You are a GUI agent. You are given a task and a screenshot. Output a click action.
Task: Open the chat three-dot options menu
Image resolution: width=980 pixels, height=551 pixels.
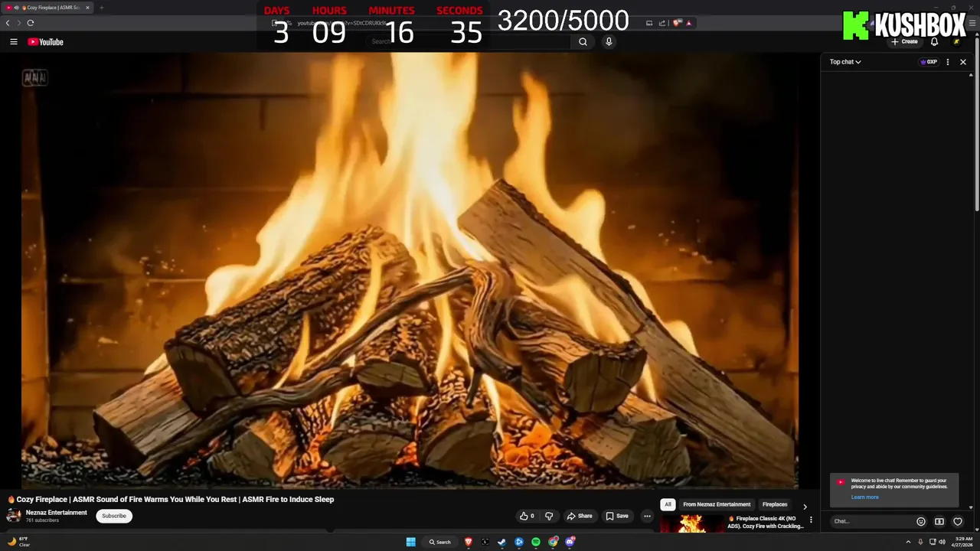(948, 62)
